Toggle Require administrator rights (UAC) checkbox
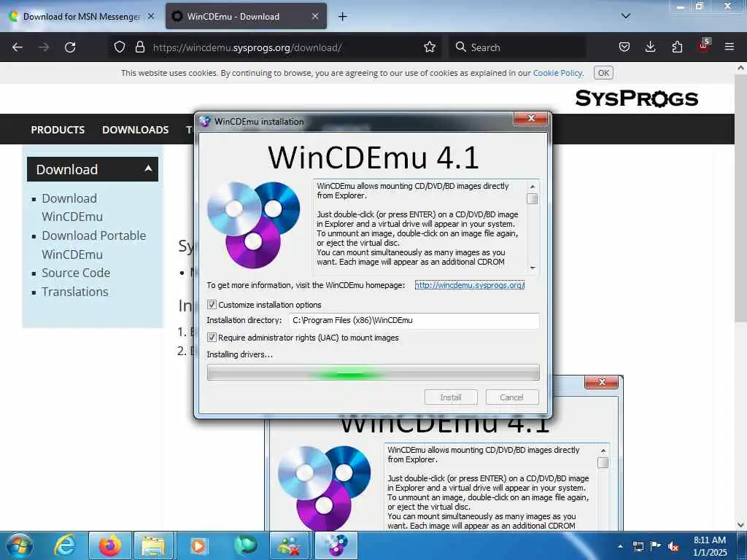Screen dimensions: 747x560 (212, 338)
